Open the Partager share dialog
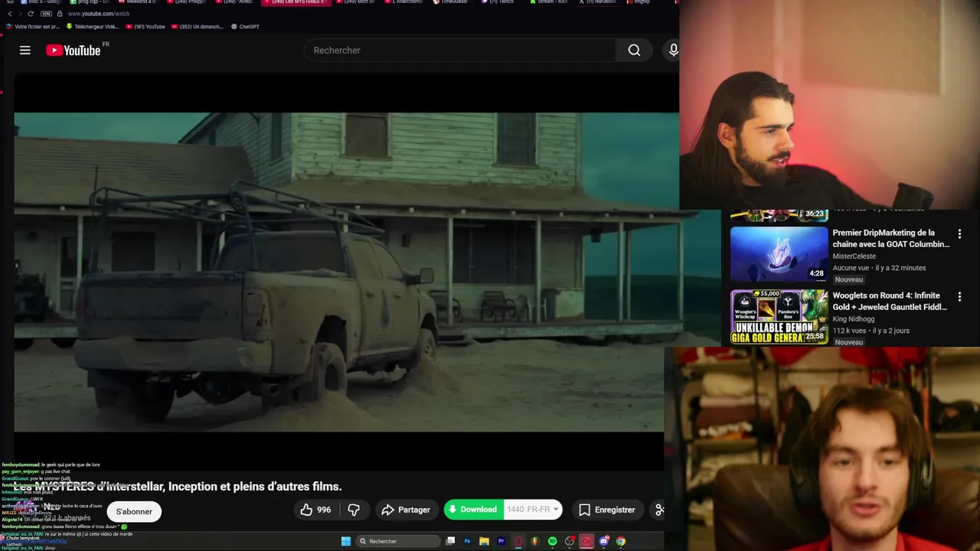This screenshot has width=980, height=551. click(406, 510)
